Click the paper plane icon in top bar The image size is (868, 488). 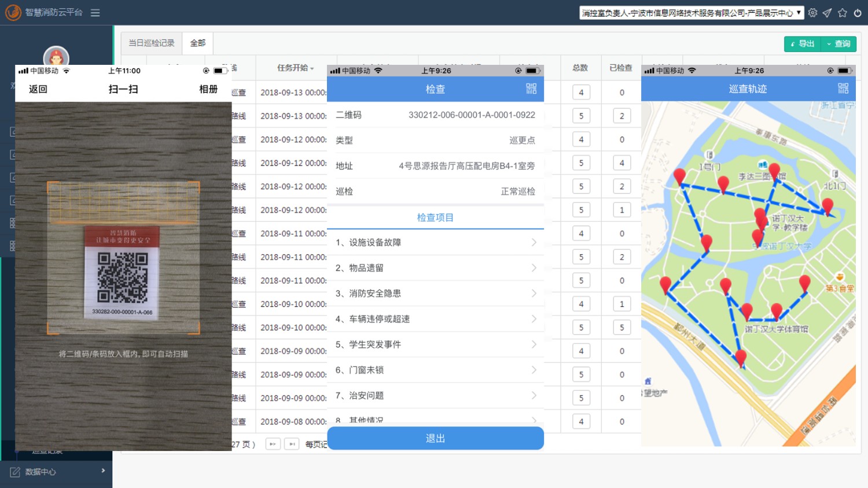point(827,13)
